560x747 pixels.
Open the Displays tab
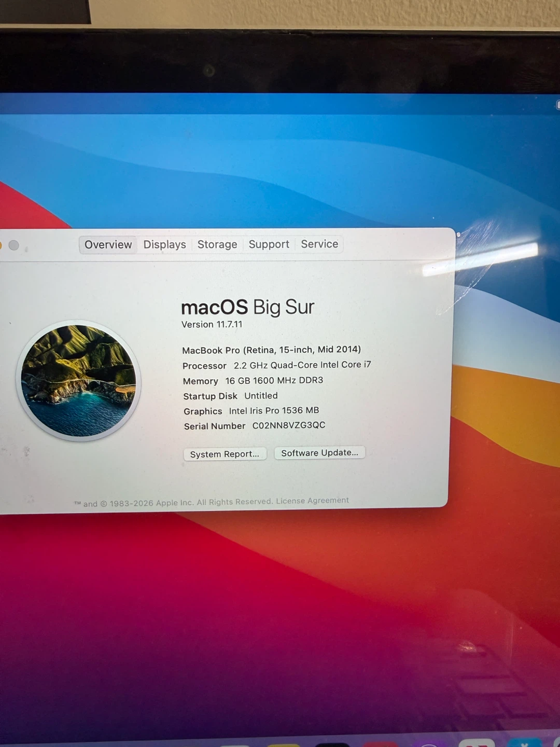(164, 244)
